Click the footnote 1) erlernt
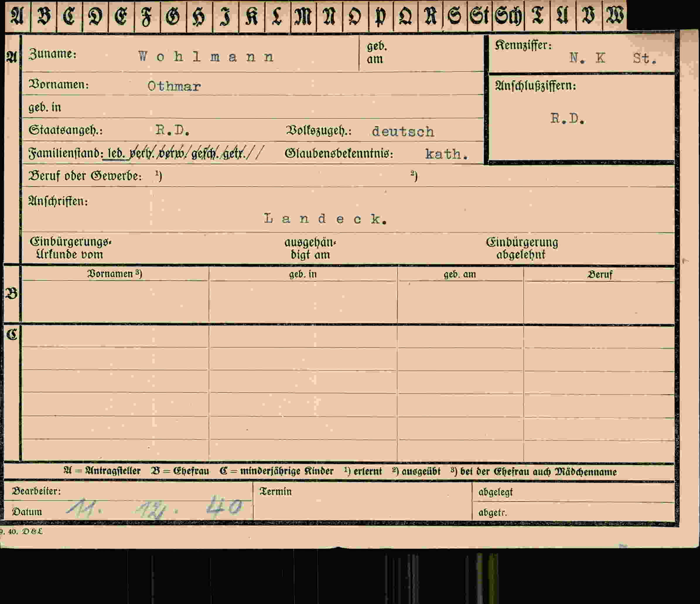This screenshot has height=604, width=700. coord(363,471)
